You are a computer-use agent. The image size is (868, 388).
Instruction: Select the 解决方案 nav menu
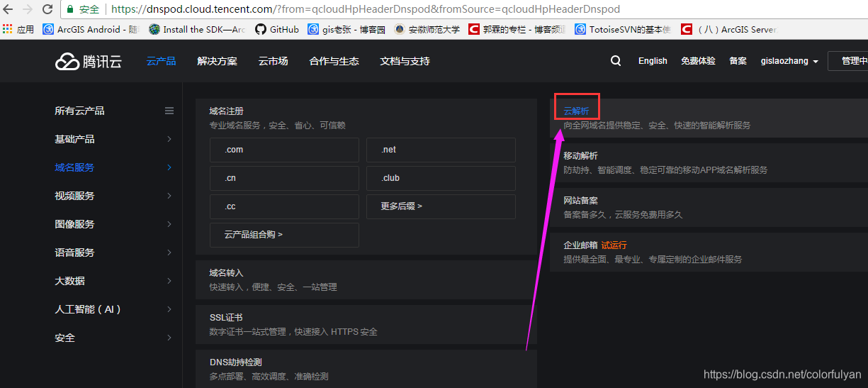click(217, 61)
